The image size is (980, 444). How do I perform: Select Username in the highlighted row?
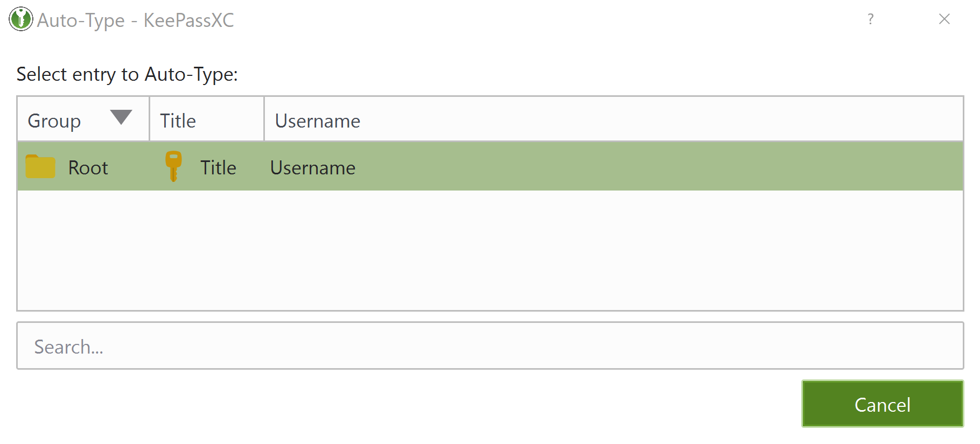(x=312, y=167)
